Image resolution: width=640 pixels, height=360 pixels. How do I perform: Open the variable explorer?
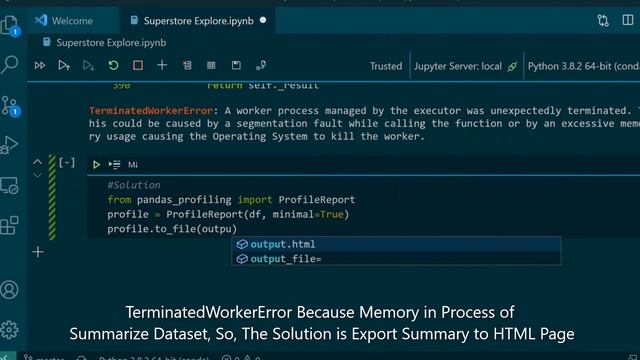click(211, 65)
